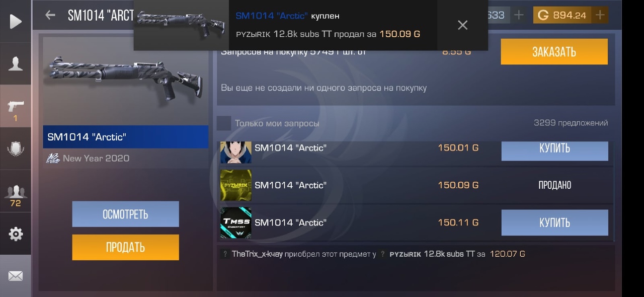Open the envelope mail icon
The height and width of the screenshot is (297, 644).
coord(16,276)
